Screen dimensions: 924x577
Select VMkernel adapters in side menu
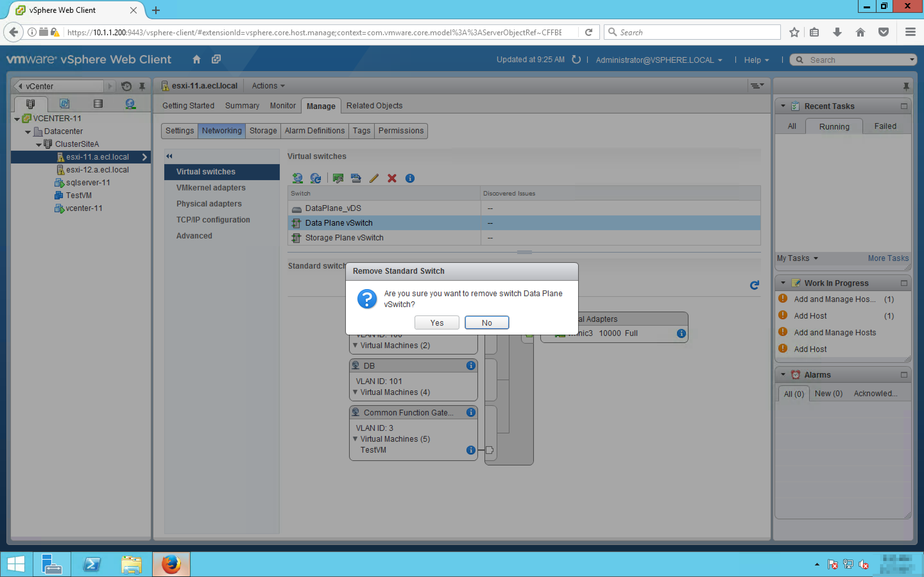211,188
